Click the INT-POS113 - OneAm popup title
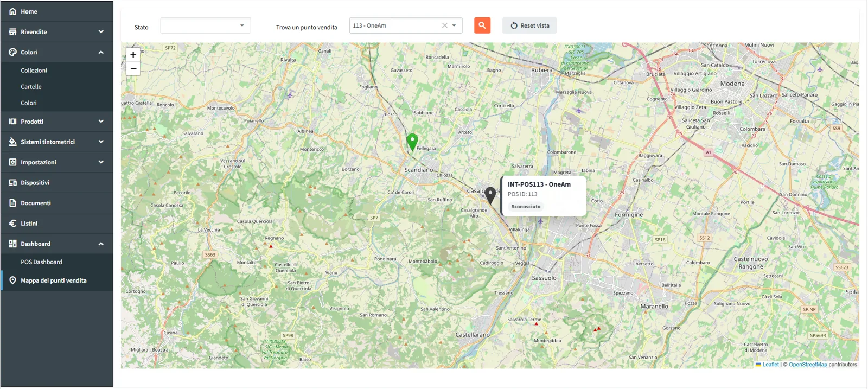Screen dimensions: 868x389 pos(539,184)
